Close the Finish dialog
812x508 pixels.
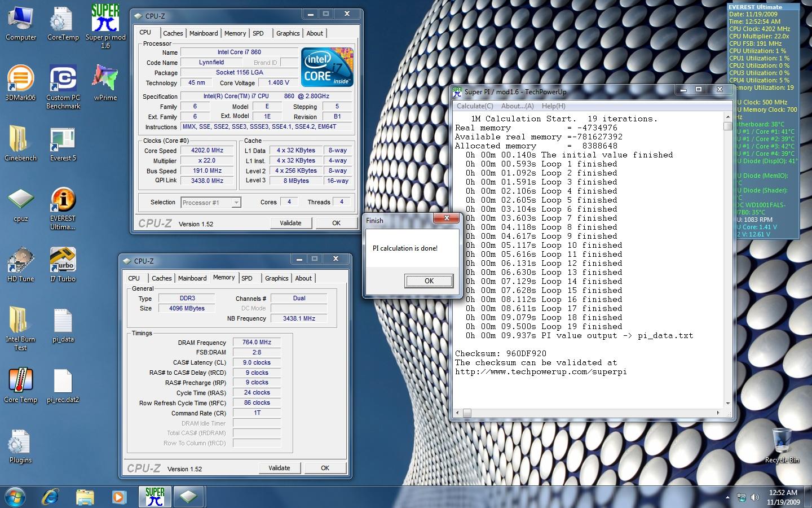[447, 218]
